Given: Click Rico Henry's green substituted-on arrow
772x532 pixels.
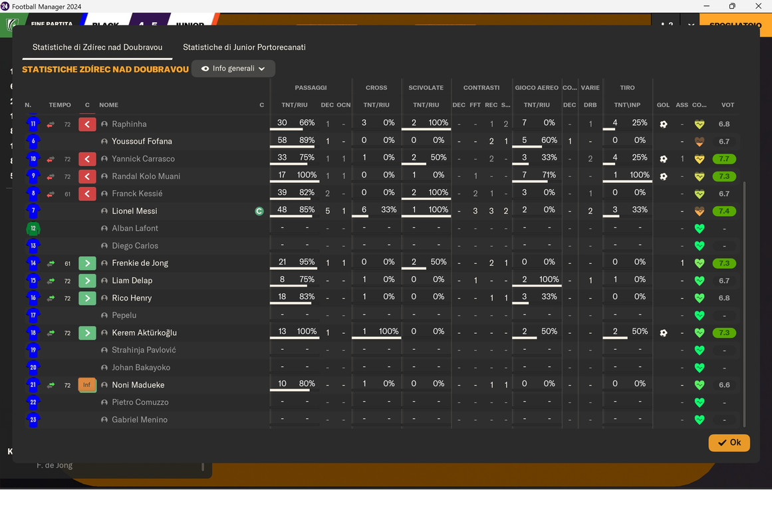Looking at the screenshot, I should 87,298.
